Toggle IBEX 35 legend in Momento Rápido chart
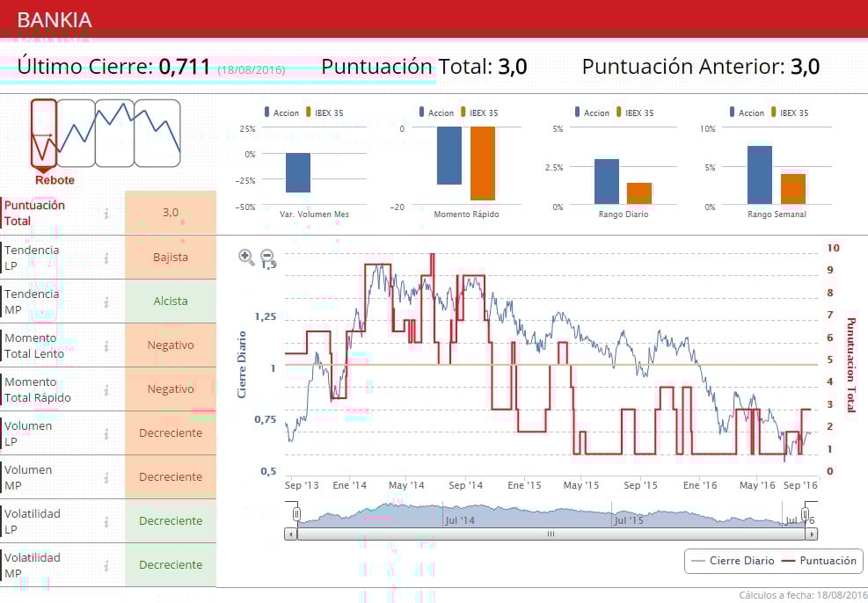This screenshot has width=868, height=603. pos(479,113)
